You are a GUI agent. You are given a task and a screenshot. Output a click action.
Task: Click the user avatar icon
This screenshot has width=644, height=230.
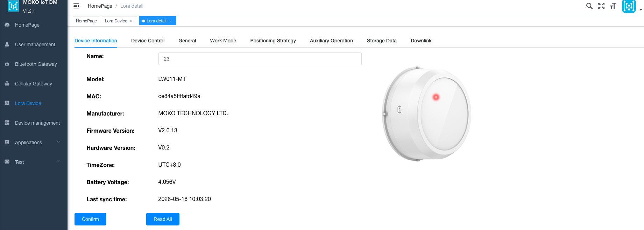[x=629, y=6]
